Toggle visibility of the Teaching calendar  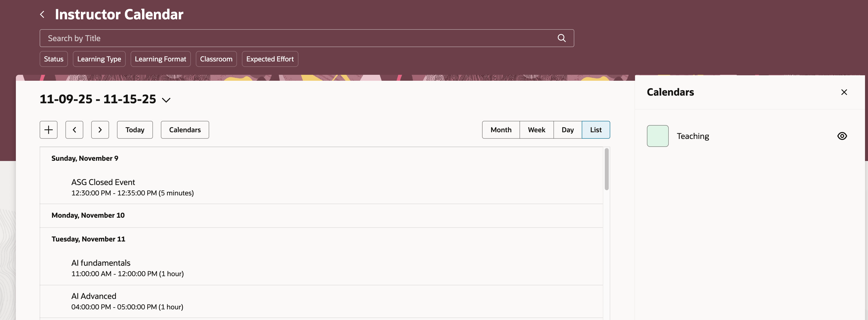tap(842, 136)
